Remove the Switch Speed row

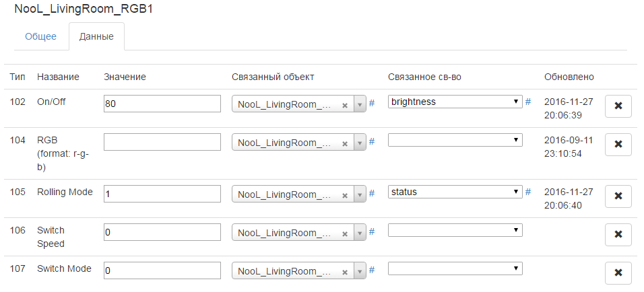(618, 234)
